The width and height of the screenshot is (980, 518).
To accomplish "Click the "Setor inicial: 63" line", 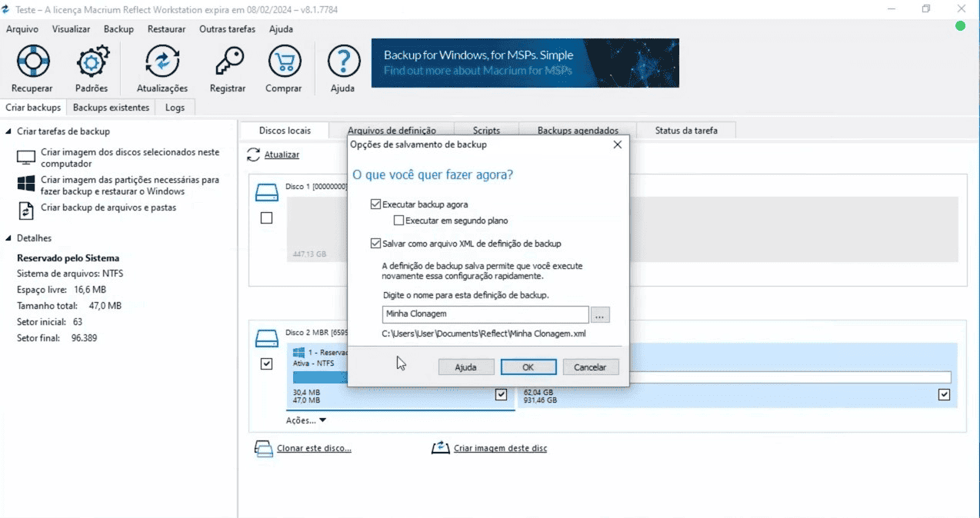I will pyautogui.click(x=50, y=322).
